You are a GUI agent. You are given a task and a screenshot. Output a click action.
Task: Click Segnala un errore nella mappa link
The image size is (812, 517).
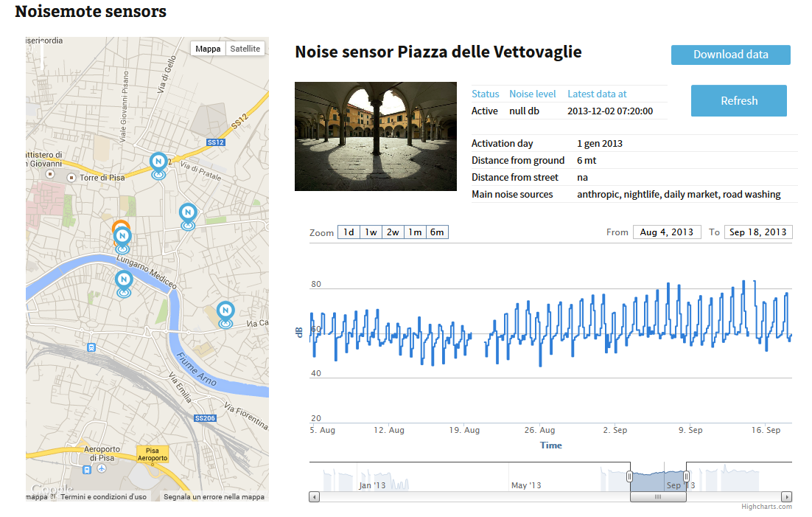tap(214, 497)
